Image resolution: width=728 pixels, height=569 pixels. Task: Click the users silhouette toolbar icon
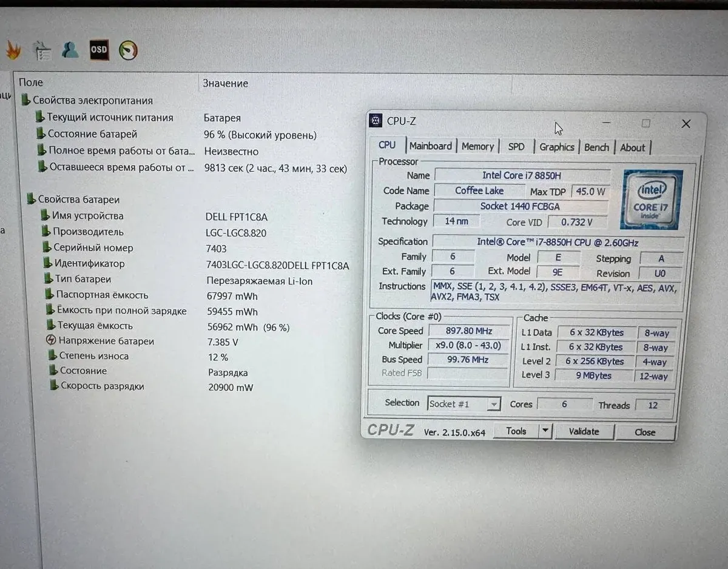pos(70,50)
